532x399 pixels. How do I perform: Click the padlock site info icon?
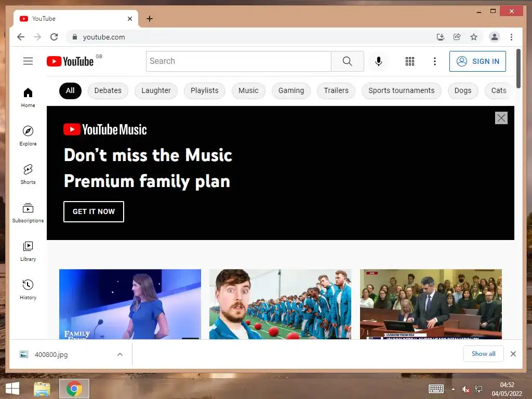pos(75,37)
